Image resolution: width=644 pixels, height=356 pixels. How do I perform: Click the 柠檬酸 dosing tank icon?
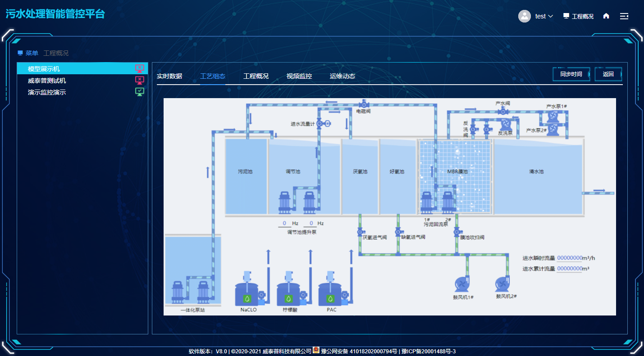point(288,293)
